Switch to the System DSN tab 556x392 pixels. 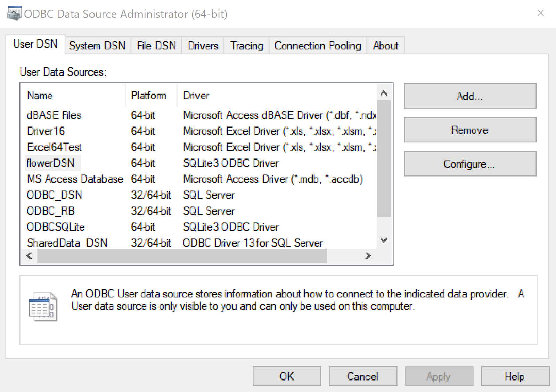[97, 46]
